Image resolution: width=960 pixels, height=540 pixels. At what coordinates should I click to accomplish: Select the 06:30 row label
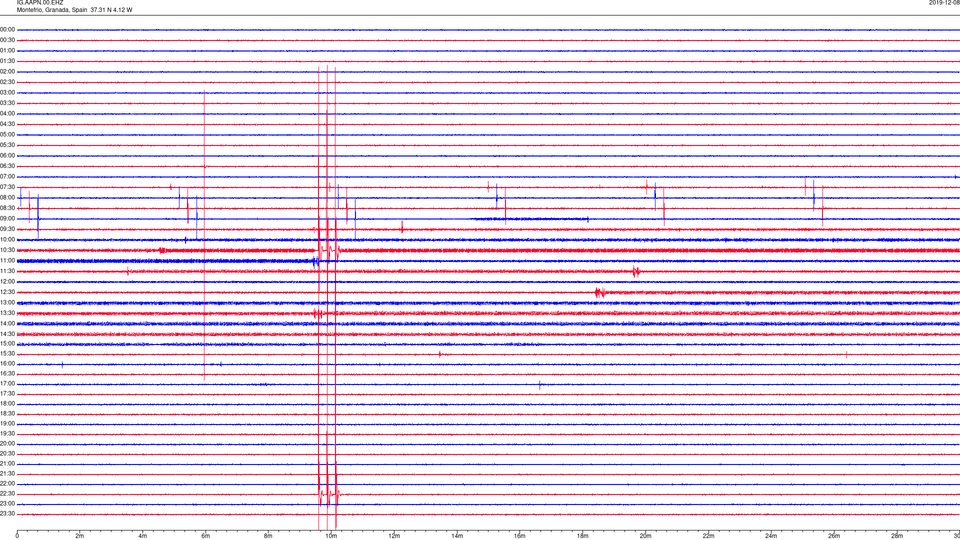pyautogui.click(x=7, y=166)
